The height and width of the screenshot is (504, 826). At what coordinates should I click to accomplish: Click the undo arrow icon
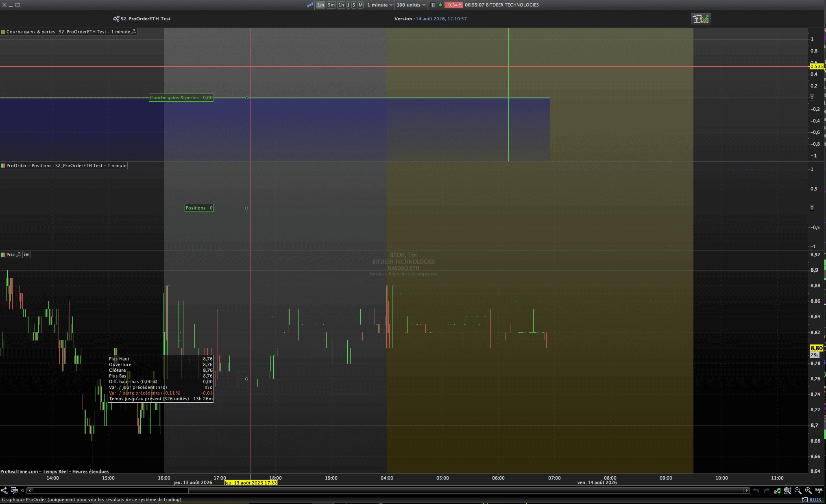point(756,491)
